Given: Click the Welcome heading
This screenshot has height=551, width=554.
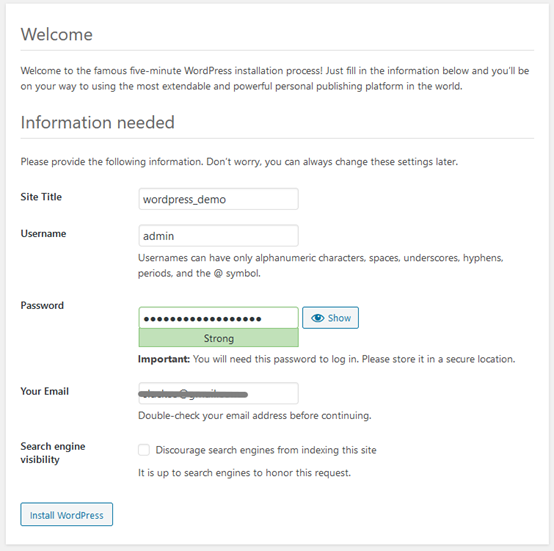Looking at the screenshot, I should point(57,35).
